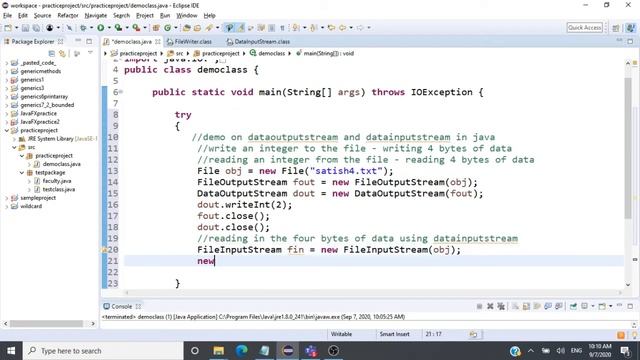Click the Back navigation arrow icon

343,28
